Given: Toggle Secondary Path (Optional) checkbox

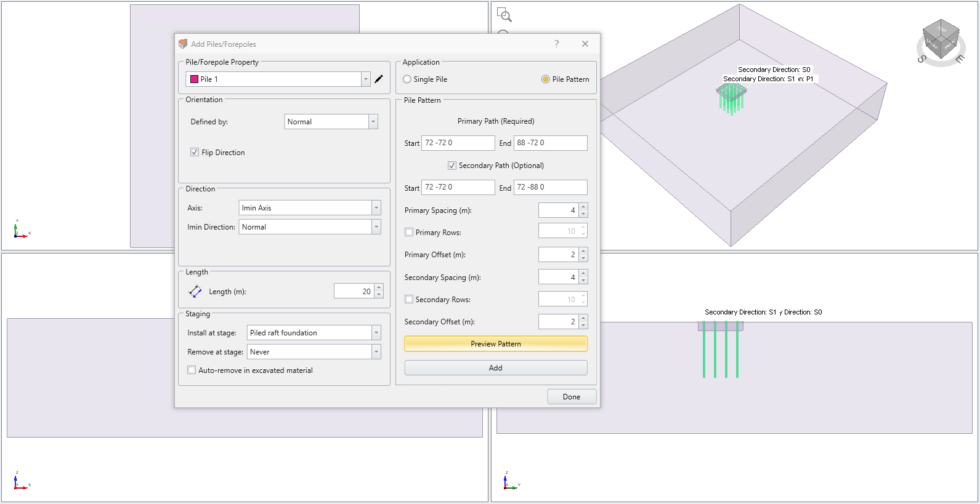Looking at the screenshot, I should tap(452, 166).
